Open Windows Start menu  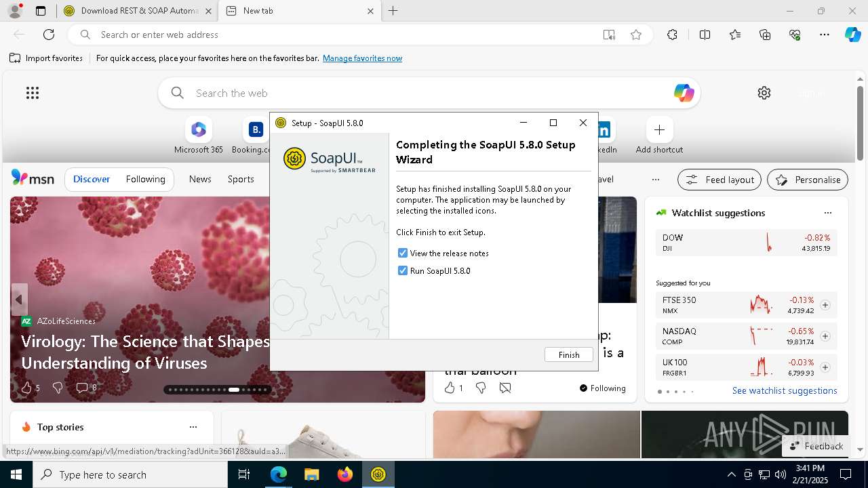[x=16, y=474]
